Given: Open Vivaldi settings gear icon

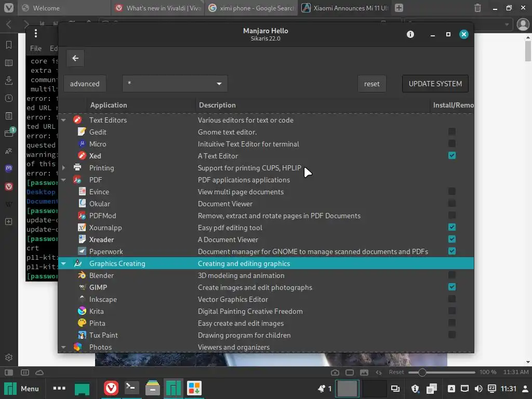Looking at the screenshot, I should tap(9, 357).
